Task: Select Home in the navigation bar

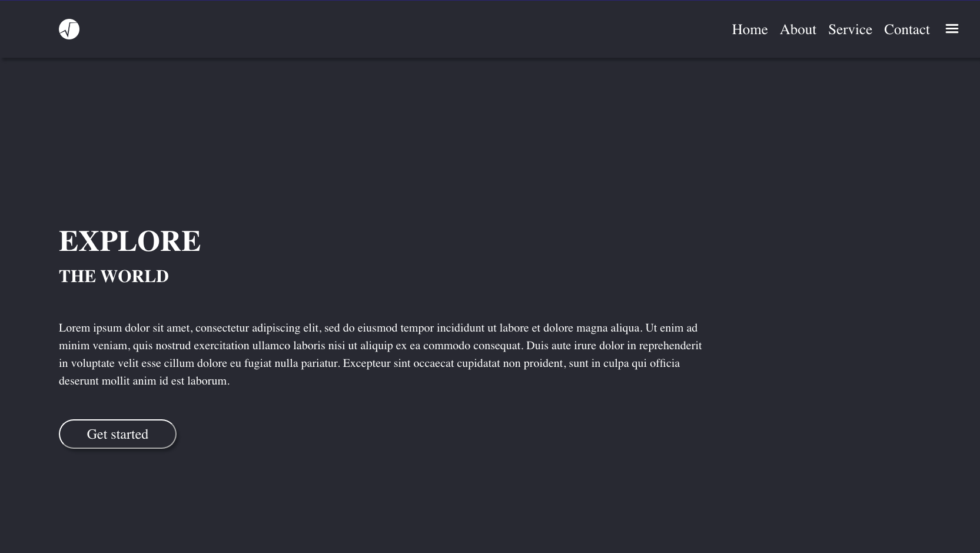Action: (x=749, y=29)
